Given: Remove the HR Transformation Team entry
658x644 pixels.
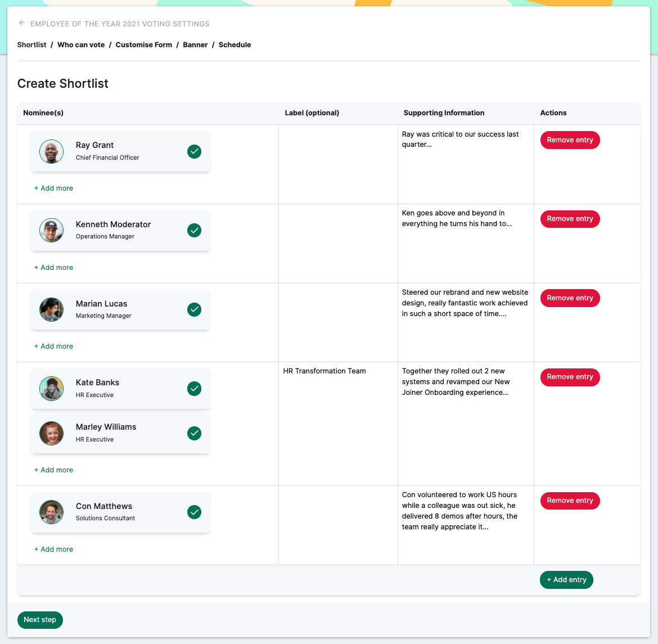Looking at the screenshot, I should coord(570,377).
